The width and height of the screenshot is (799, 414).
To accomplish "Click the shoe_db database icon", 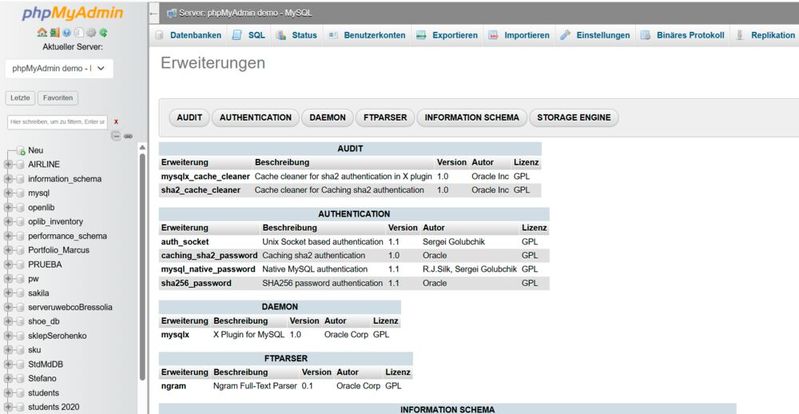I will pyautogui.click(x=20, y=322).
